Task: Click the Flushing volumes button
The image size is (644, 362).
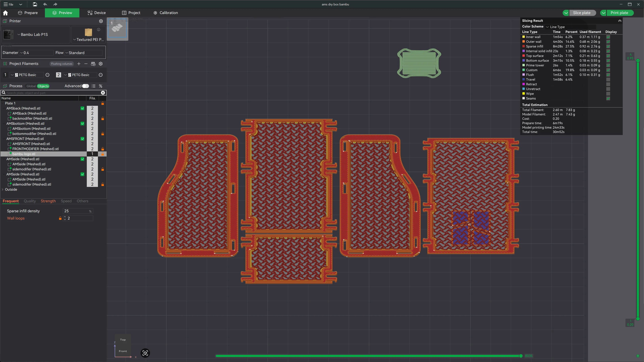Action: (61, 64)
